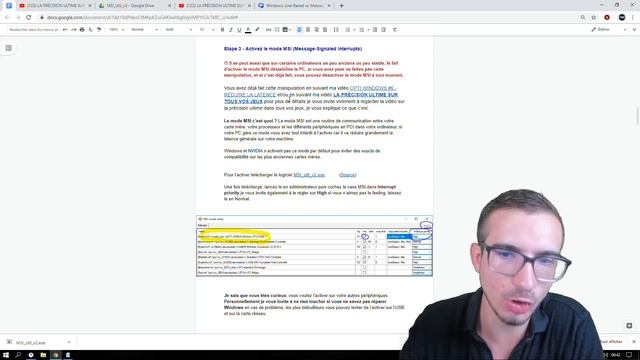Open the paragraph style dropdown showing Normal

pyautogui.click(x=144, y=30)
